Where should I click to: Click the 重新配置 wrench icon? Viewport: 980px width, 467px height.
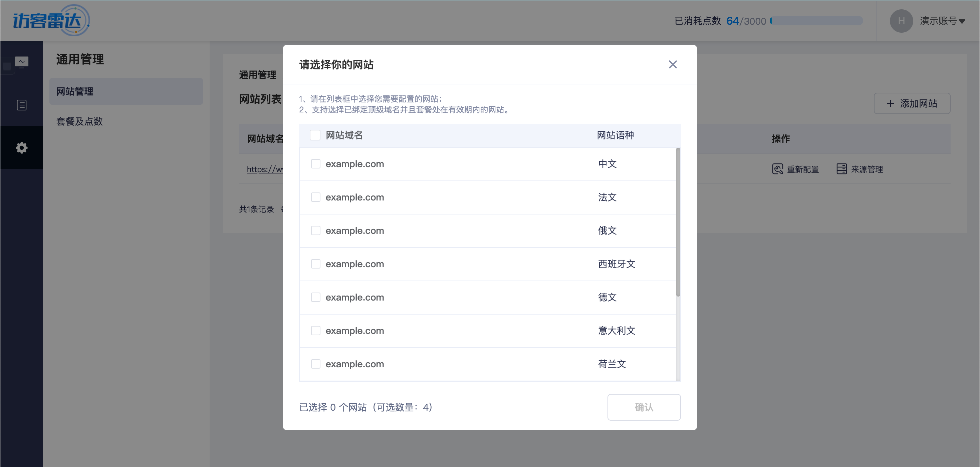778,169
